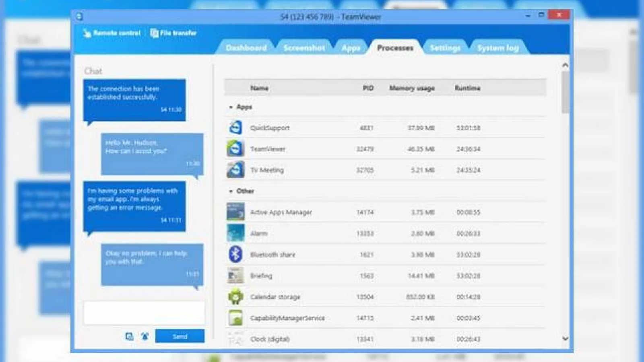Switch to the Dashboard tab
644x362 pixels.
246,48
